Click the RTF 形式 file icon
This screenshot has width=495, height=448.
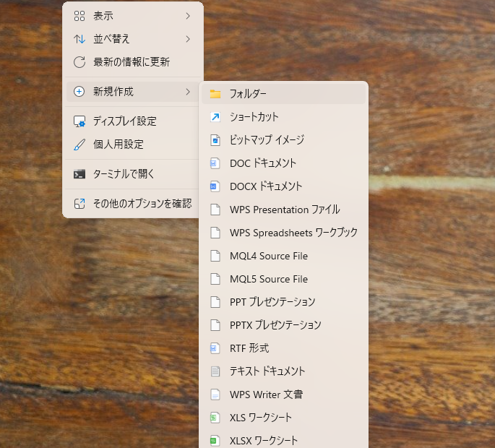[215, 348]
